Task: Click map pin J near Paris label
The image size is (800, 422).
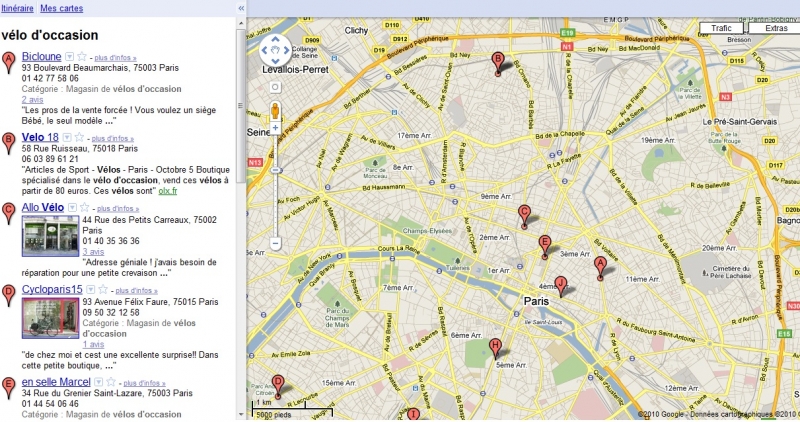Action: [560, 285]
